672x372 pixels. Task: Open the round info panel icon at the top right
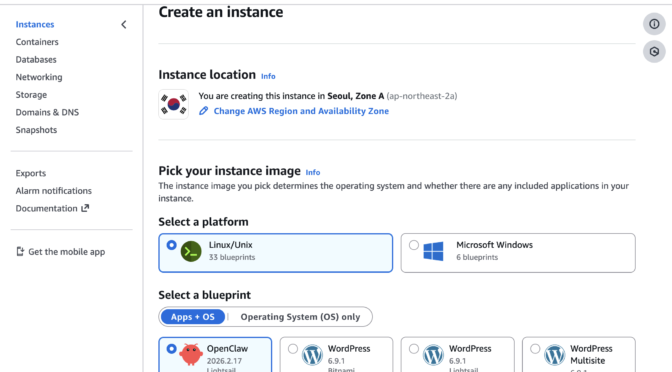coord(654,24)
